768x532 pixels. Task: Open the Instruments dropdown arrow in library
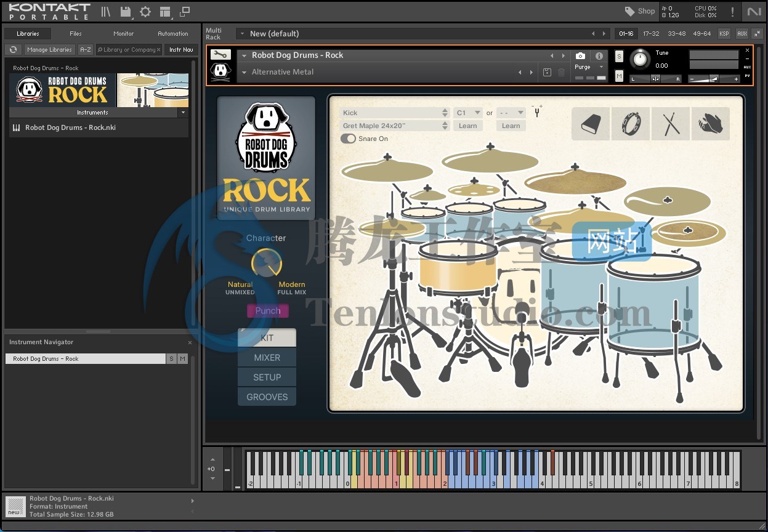[183, 113]
